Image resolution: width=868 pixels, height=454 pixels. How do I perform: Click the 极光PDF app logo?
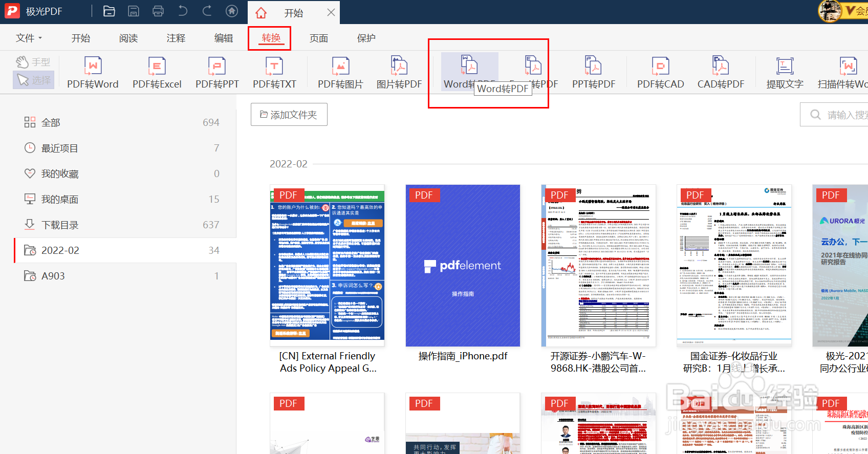12,11
